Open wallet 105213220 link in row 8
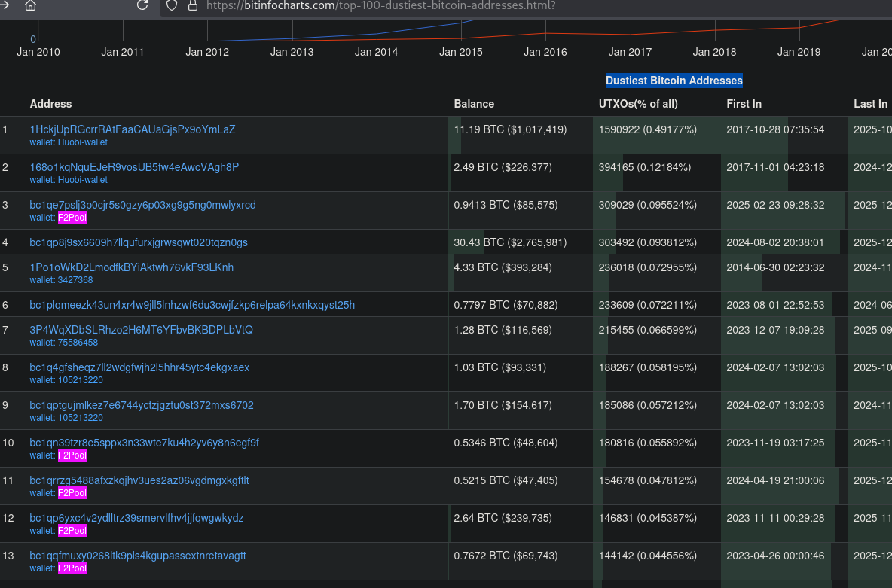The height and width of the screenshot is (588, 892). click(80, 380)
